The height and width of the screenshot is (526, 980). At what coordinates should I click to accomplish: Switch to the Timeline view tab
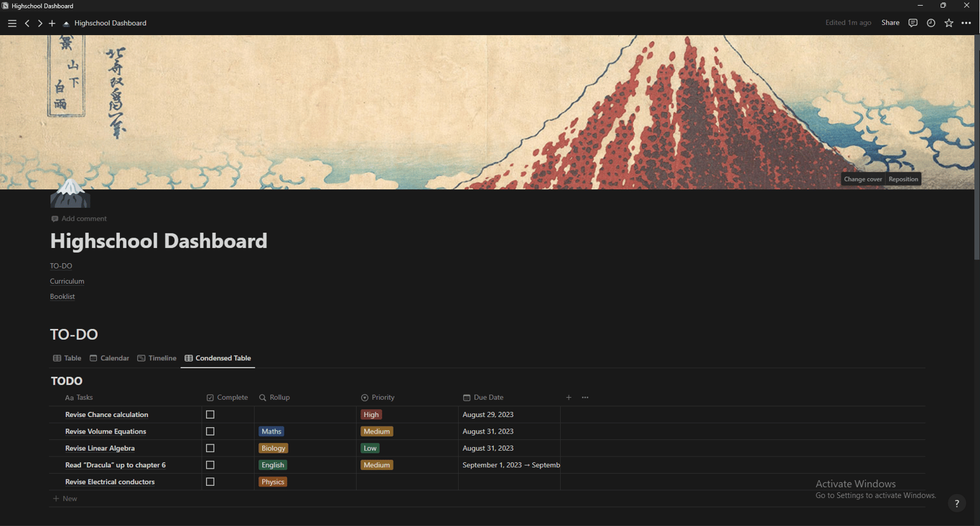(157, 358)
